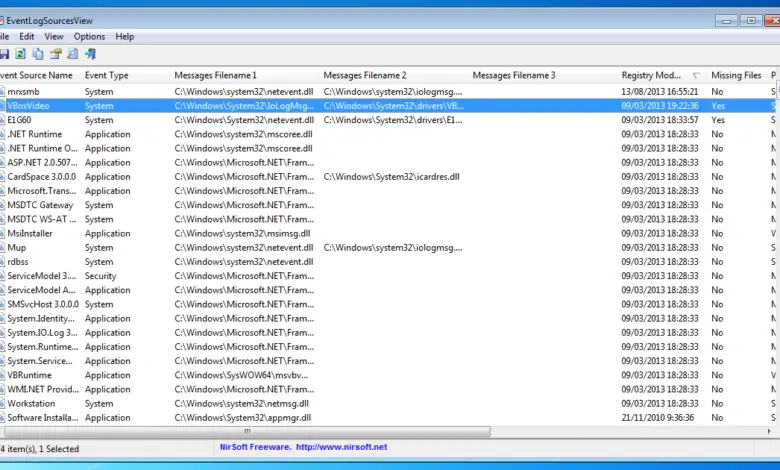Select the Workstation source name
780x470 pixels.
click(31, 403)
